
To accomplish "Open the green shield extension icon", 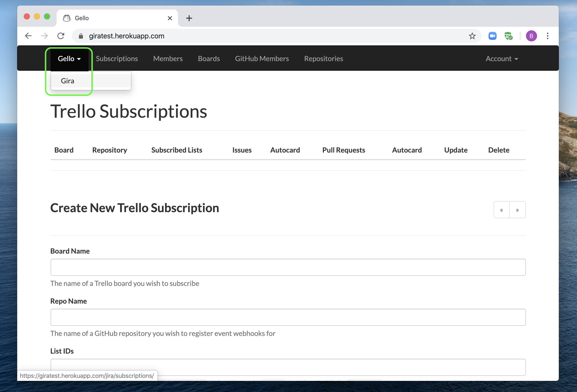I will click(508, 36).
